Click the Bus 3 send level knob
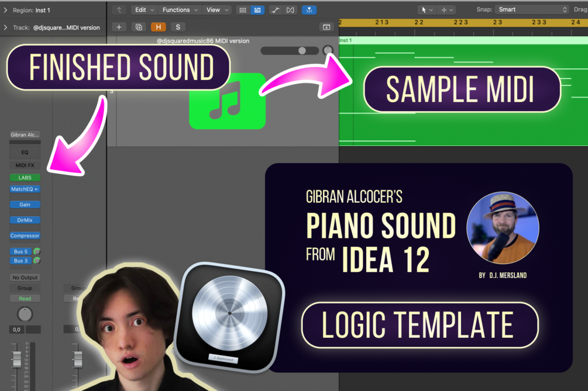This screenshot has width=588, height=391. tap(37, 260)
